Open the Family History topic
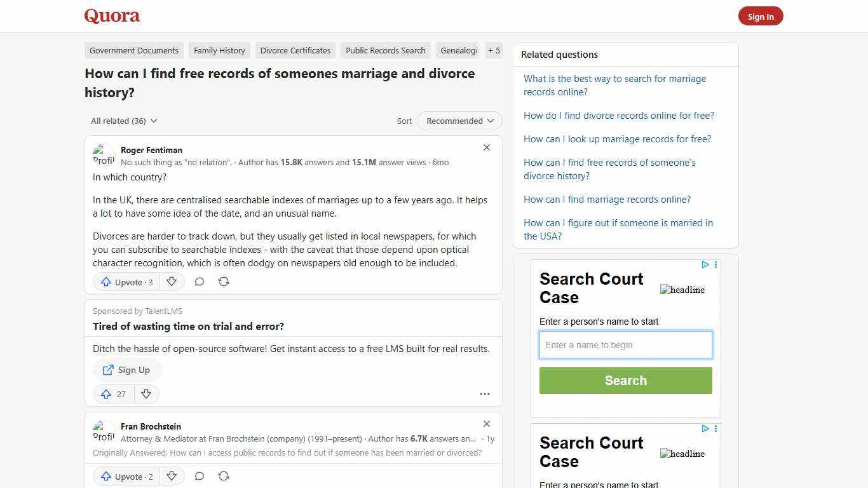The image size is (868, 488). point(219,50)
